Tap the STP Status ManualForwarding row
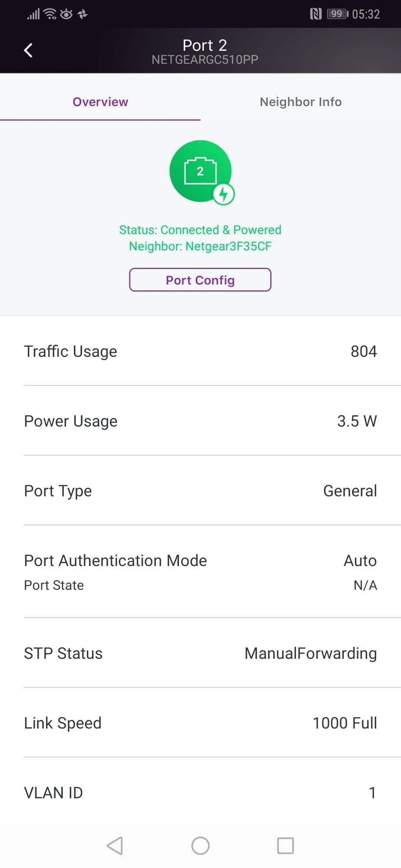The image size is (401, 868). point(200,653)
